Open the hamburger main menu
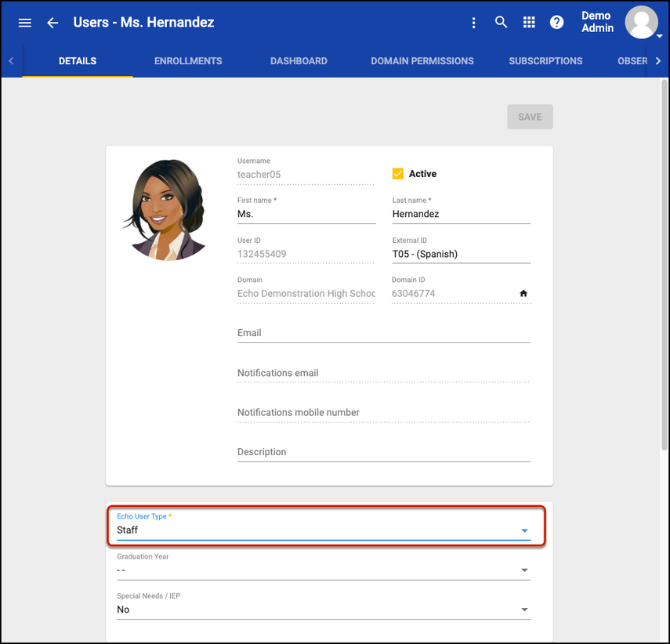Image resolution: width=670 pixels, height=644 pixels. point(25,23)
